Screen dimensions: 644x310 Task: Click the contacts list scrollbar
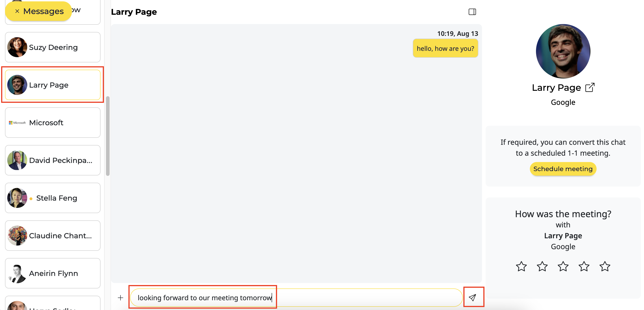click(108, 136)
